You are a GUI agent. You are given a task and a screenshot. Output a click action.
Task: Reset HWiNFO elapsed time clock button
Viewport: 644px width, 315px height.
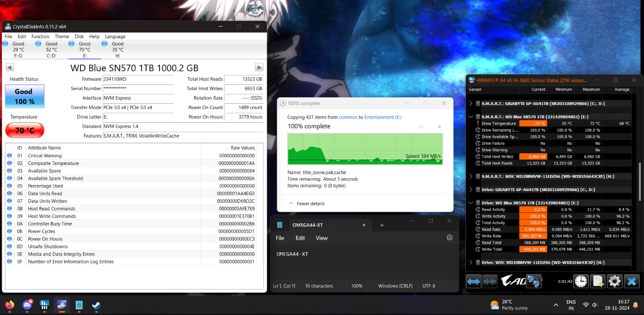click(581, 281)
